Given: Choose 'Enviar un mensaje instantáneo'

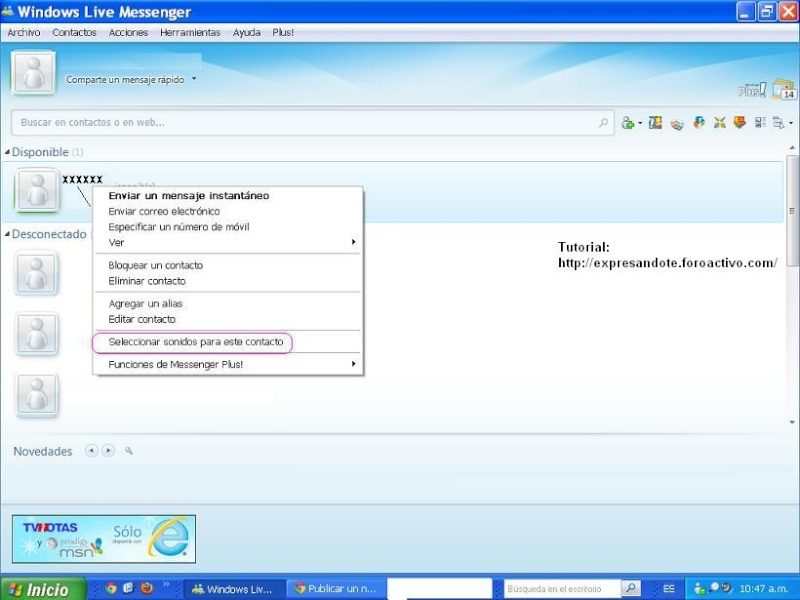Looking at the screenshot, I should 228,196.
